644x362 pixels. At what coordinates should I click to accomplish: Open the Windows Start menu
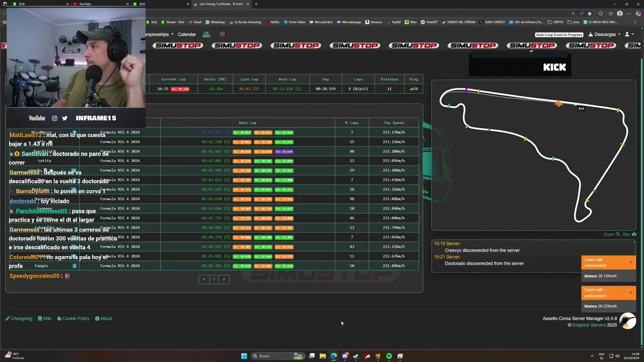click(244, 356)
